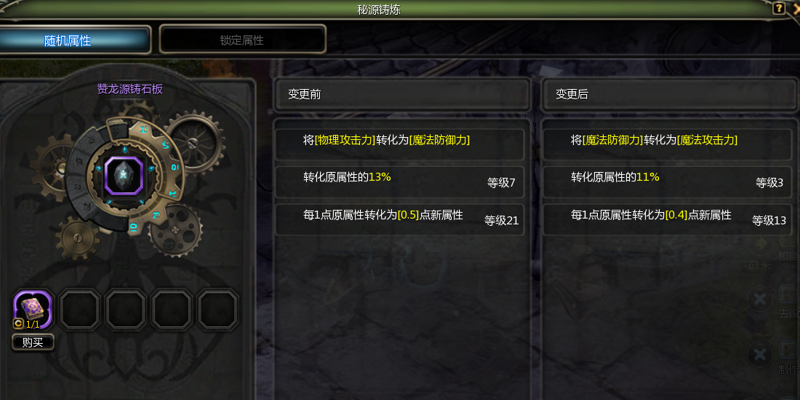Select 魔法防御力 to 魔法攻击力 attribute row
Viewport: 800px width, 400px height.
click(x=667, y=144)
